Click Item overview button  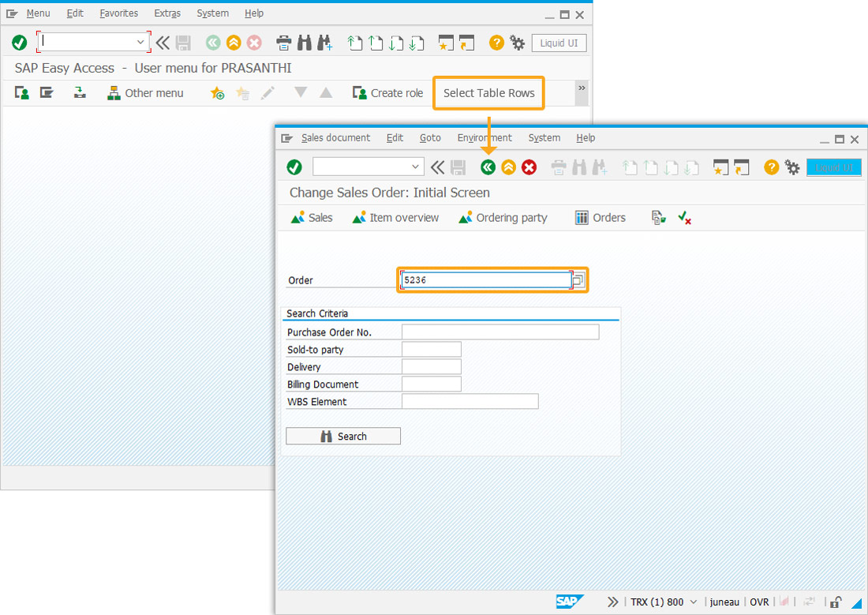point(395,218)
